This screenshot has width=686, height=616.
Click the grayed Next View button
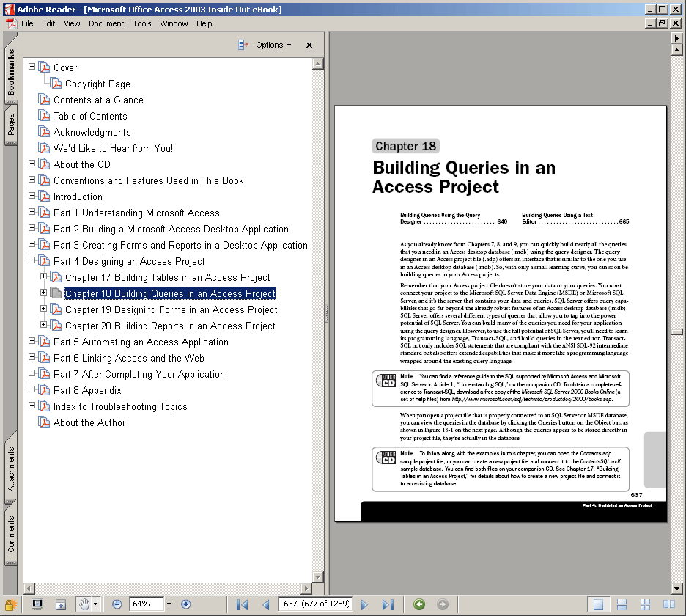pyautogui.click(x=443, y=604)
